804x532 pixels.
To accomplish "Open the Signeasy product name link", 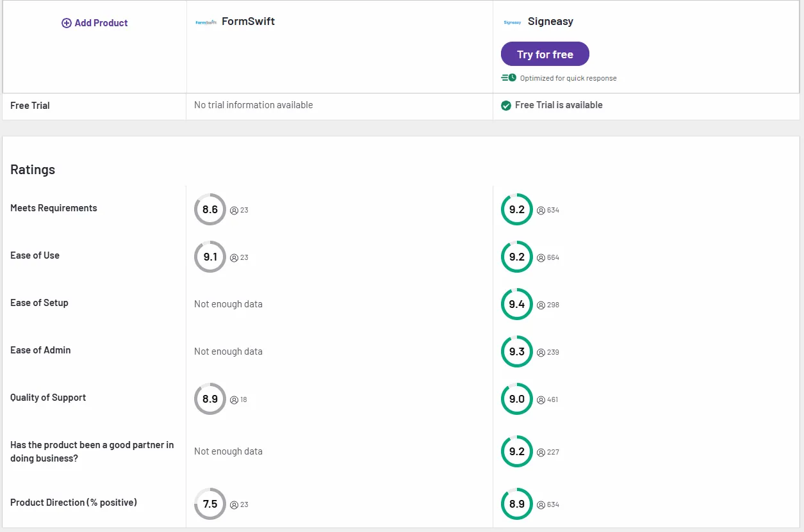I will pos(550,21).
